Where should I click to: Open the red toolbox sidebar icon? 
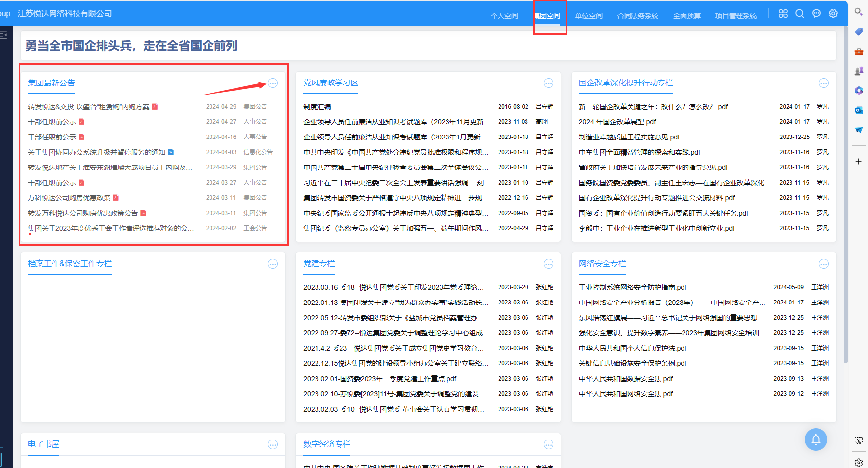click(x=859, y=51)
